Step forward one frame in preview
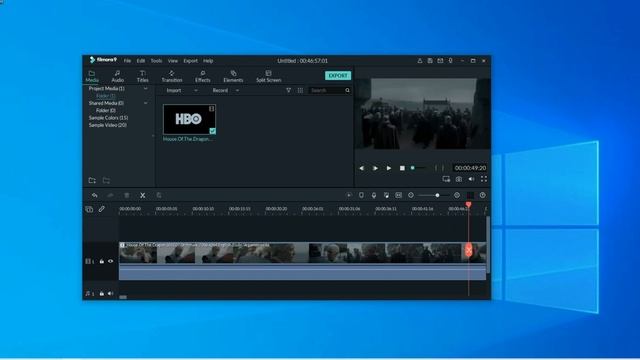 [x=375, y=168]
